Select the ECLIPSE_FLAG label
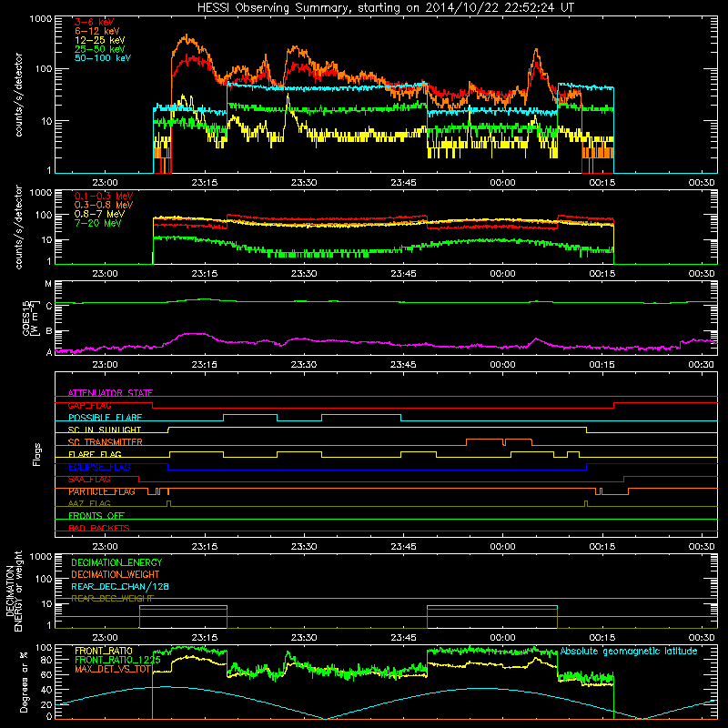This screenshot has height=728, width=728. point(99,467)
